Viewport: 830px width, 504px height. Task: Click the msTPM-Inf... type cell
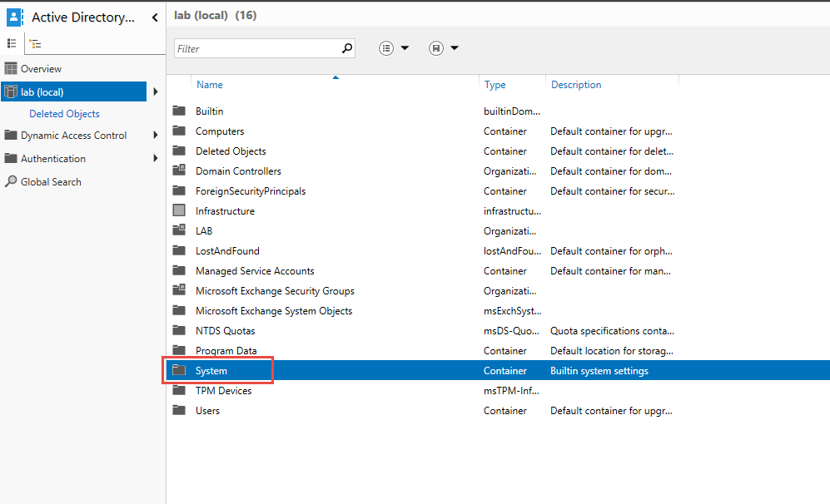(511, 391)
